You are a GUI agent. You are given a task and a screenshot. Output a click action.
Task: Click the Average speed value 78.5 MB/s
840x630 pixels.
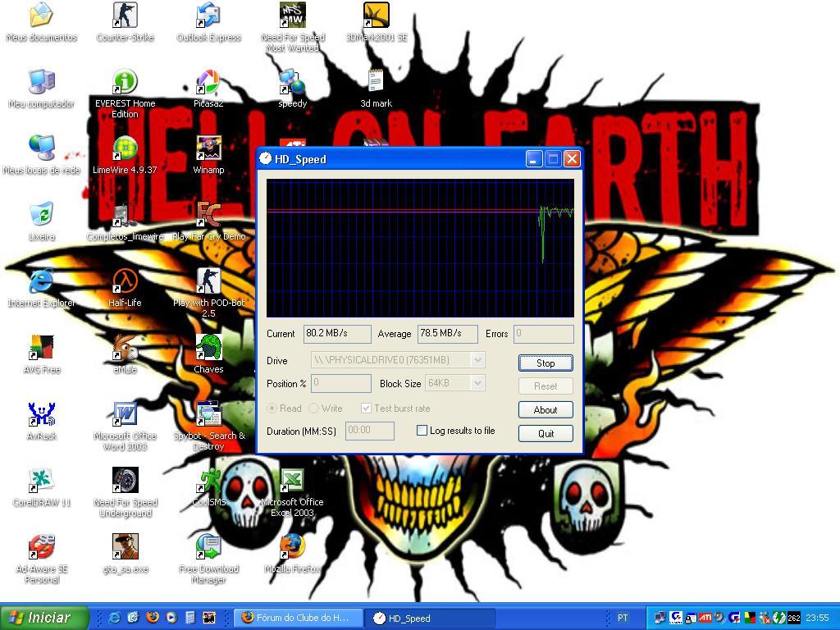click(447, 333)
